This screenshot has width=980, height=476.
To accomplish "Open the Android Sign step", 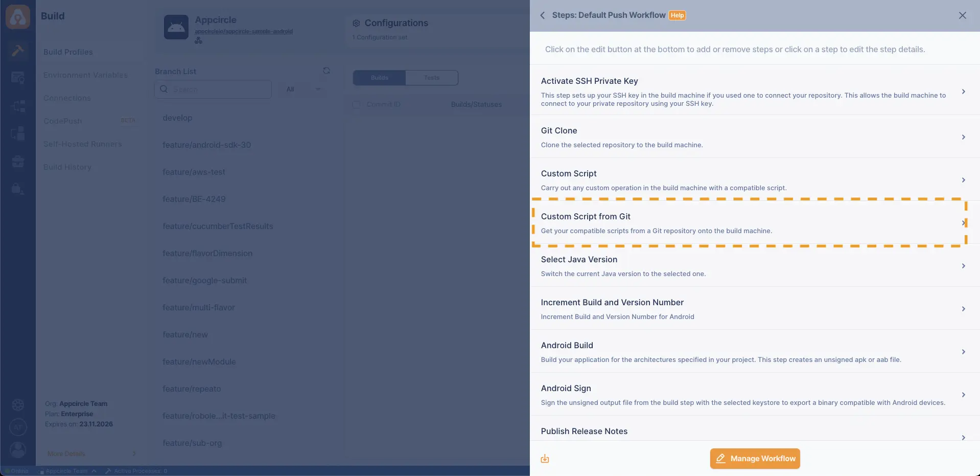I will tap(755, 395).
